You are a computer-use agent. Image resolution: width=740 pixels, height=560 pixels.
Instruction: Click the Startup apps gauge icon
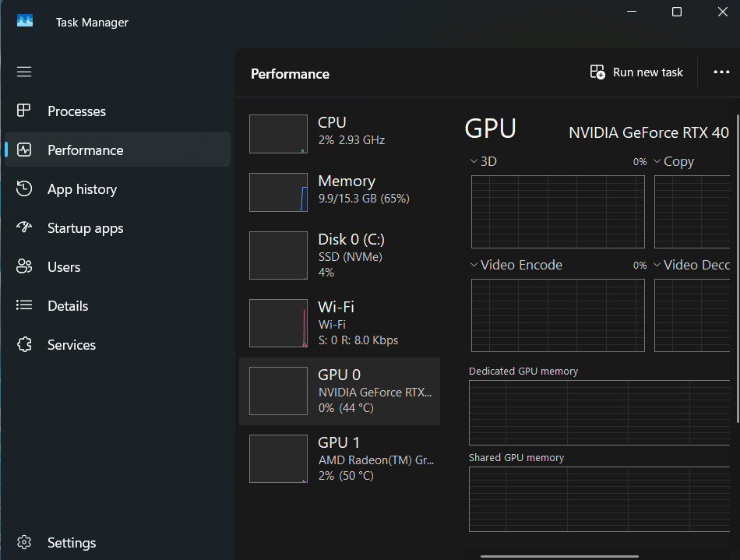point(24,227)
